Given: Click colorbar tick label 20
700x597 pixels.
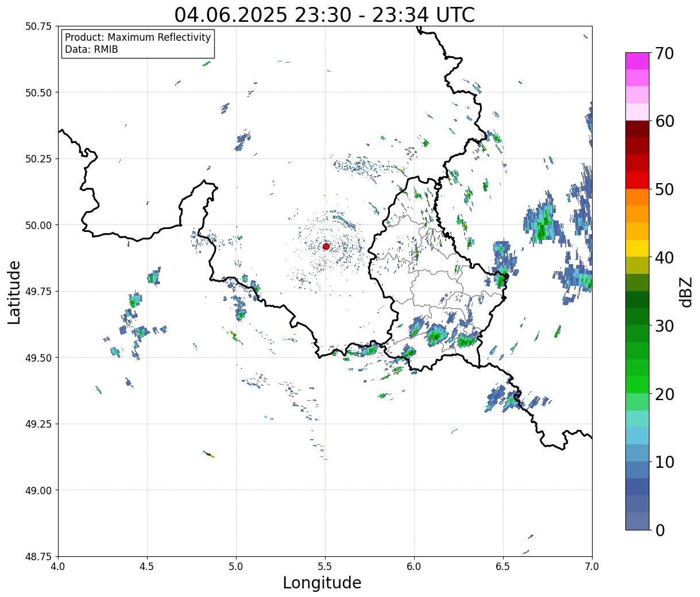Looking at the screenshot, I should click(664, 394).
